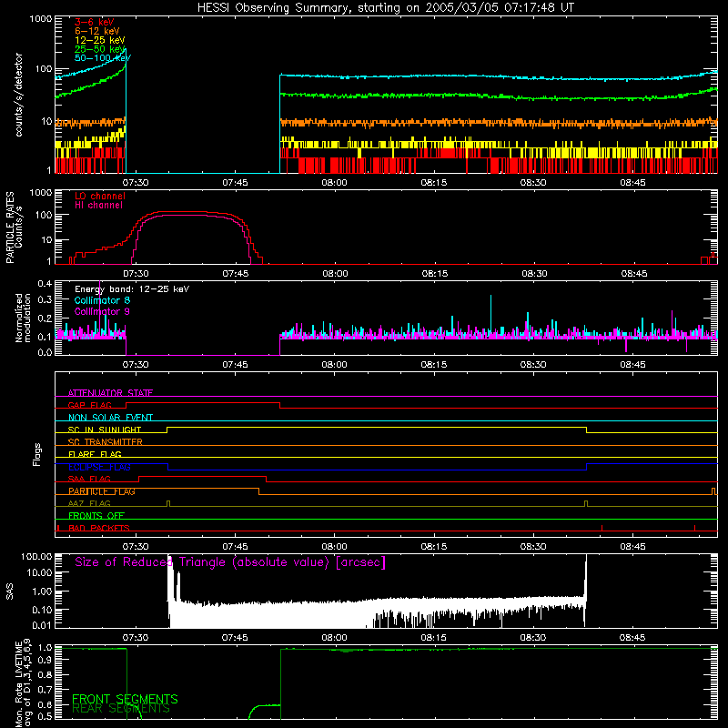Image resolution: width=728 pixels, height=728 pixels.
Task: Click the FLARE_FLAG label
Action: pos(95,454)
